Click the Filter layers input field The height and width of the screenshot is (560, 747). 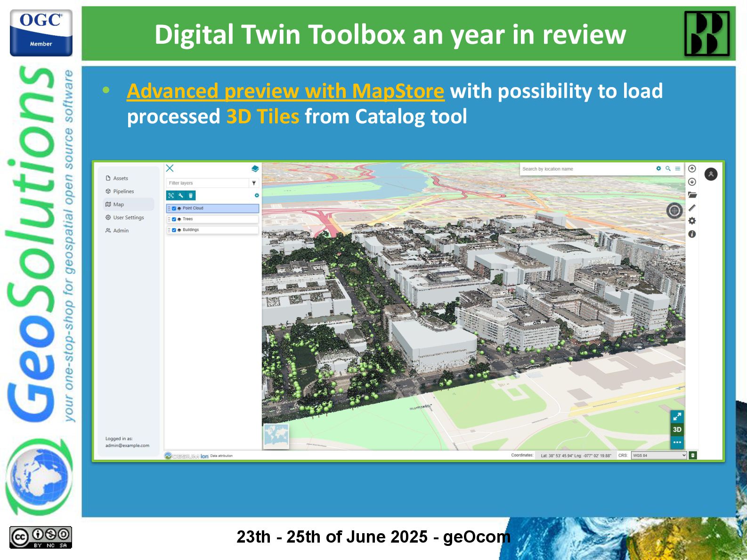pos(207,183)
